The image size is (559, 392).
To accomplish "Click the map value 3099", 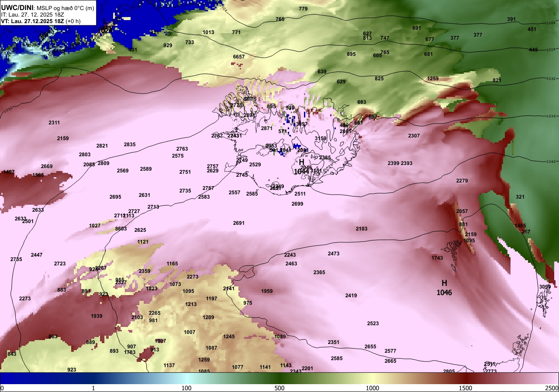I will 545,287.
